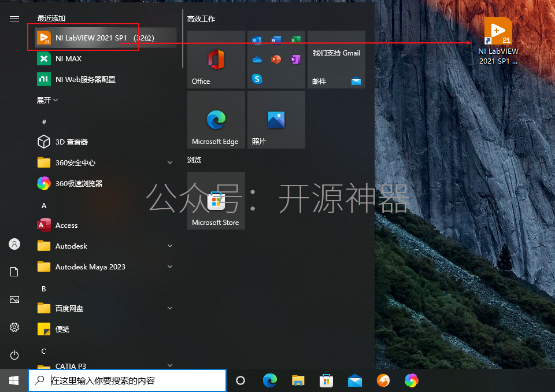Image resolution: width=555 pixels, height=392 pixels.
Task: Focus the taskbar search box
Action: 127,380
